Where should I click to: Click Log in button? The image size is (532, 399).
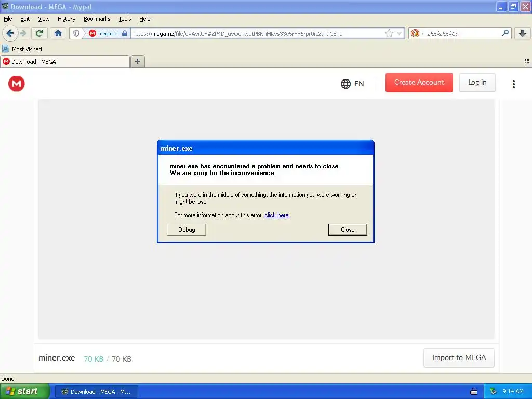pos(477,83)
